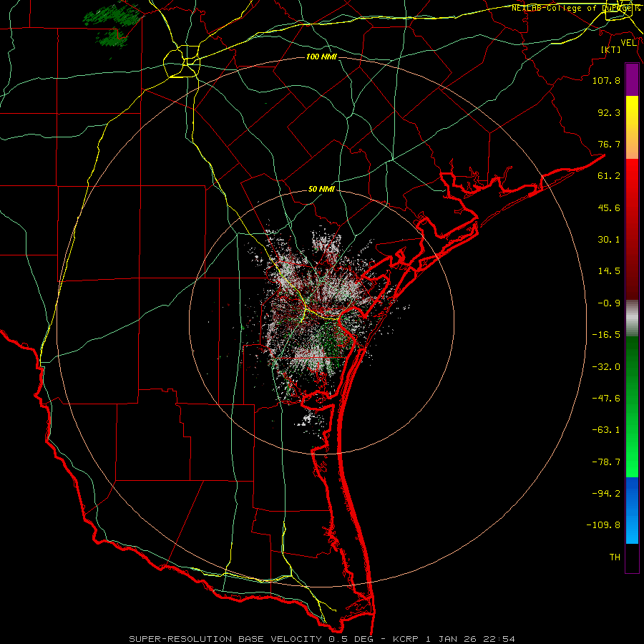Click the [KT] units label
Screen dimensions: 644x644
click(x=610, y=49)
